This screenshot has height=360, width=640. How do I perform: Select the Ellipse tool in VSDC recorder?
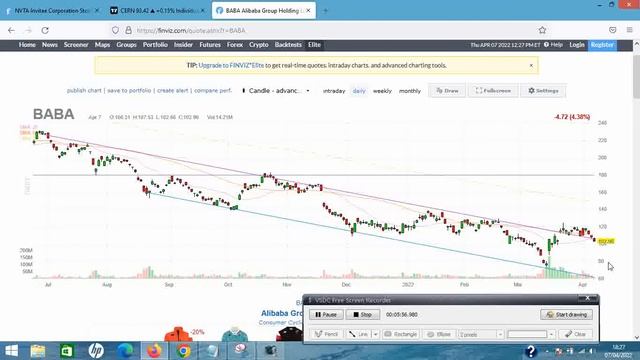tap(439, 334)
